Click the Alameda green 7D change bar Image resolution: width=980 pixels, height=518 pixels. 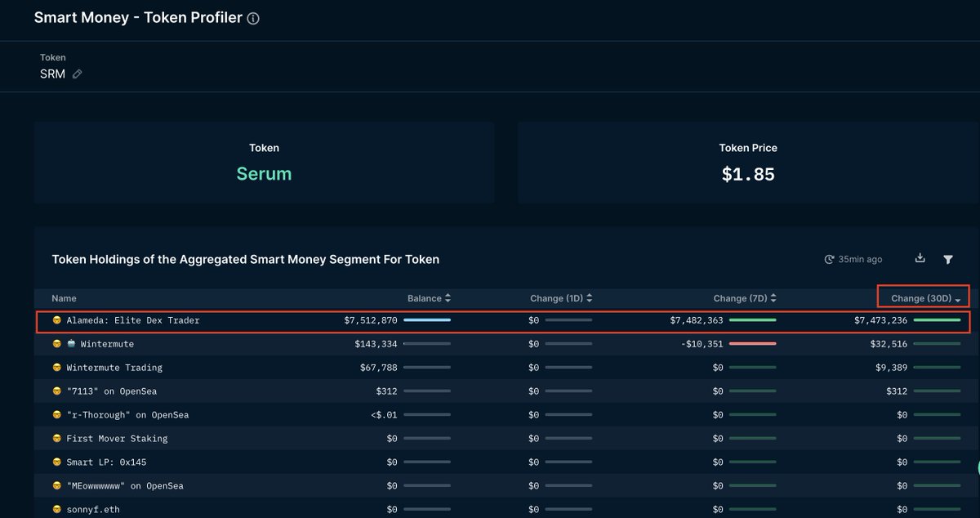(753, 320)
